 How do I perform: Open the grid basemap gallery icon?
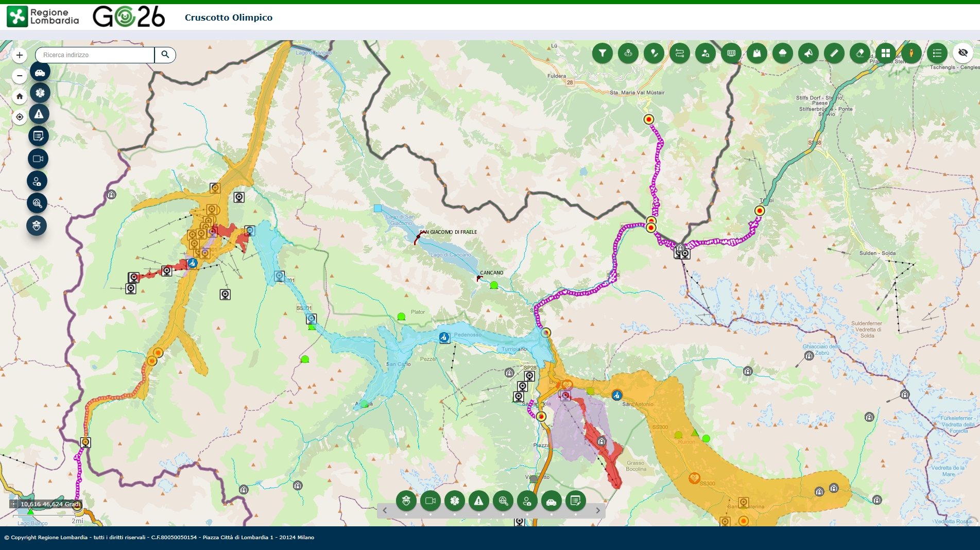tap(885, 53)
